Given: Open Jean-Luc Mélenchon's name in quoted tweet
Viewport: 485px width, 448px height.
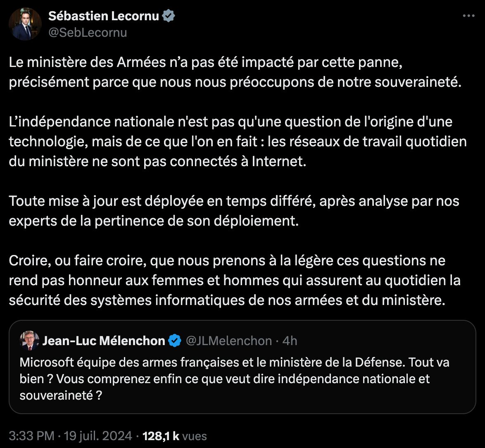Looking at the screenshot, I should click(x=104, y=341).
